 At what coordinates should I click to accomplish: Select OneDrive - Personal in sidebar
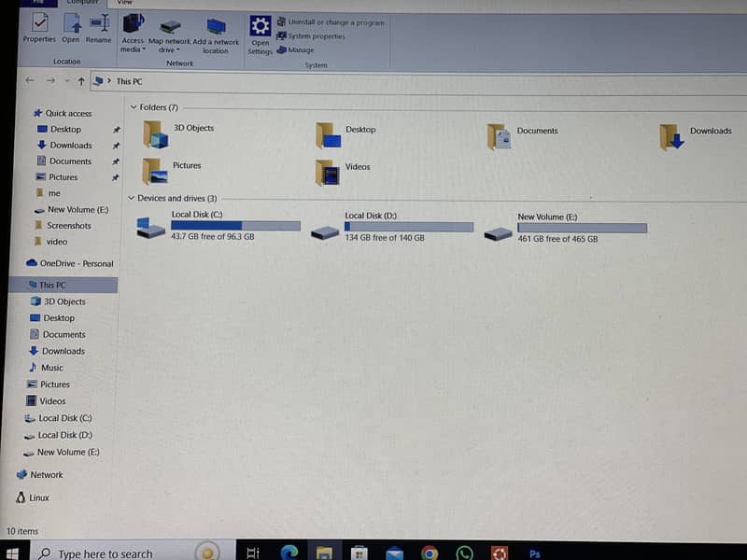point(76,263)
